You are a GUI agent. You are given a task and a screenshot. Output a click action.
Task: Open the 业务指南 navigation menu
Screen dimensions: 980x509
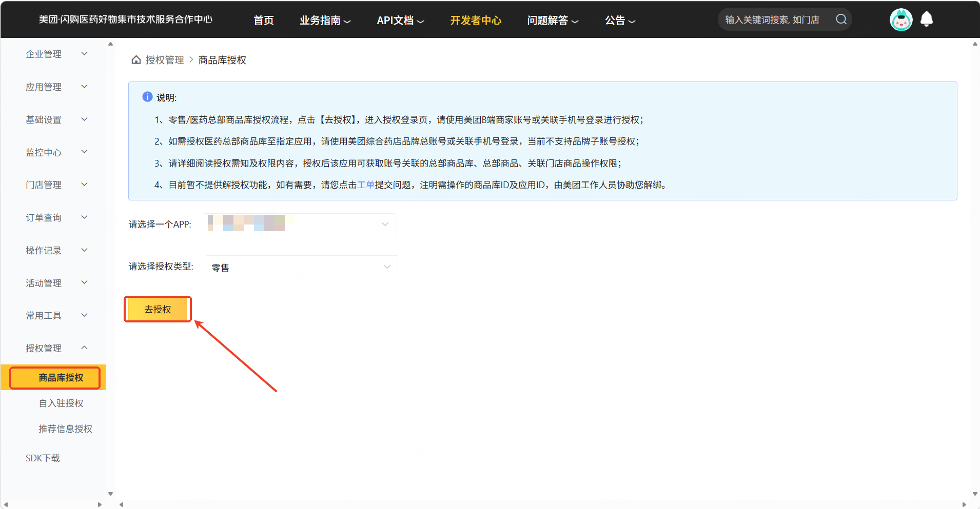325,21
